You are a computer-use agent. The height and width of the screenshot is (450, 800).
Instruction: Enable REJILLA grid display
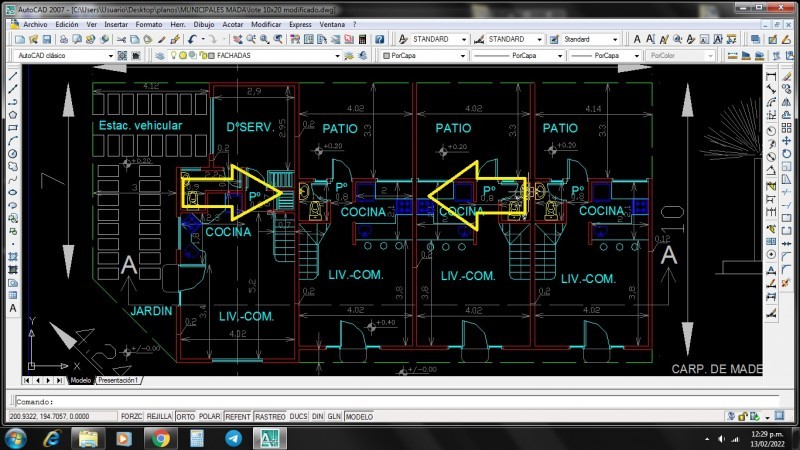(x=159, y=416)
